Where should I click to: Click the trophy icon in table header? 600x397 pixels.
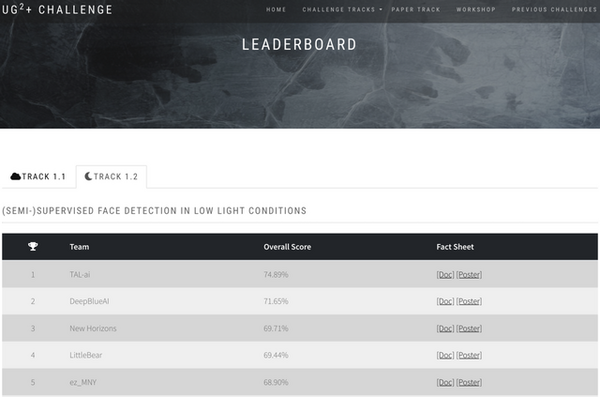(33, 247)
